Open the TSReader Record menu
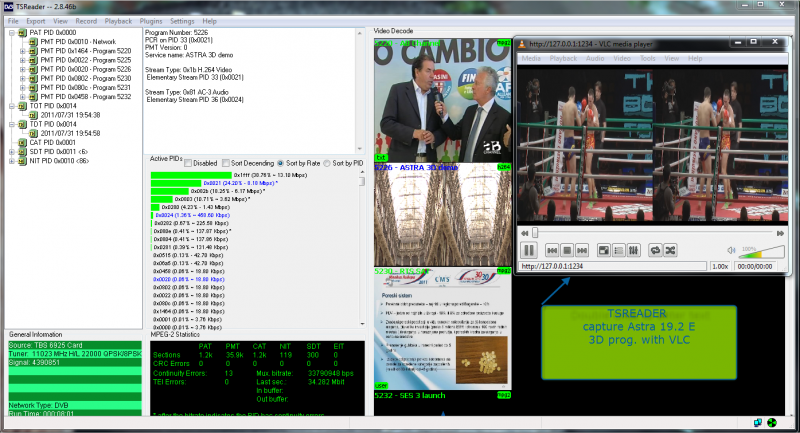This screenshot has height=433, width=800. pyautogui.click(x=86, y=21)
